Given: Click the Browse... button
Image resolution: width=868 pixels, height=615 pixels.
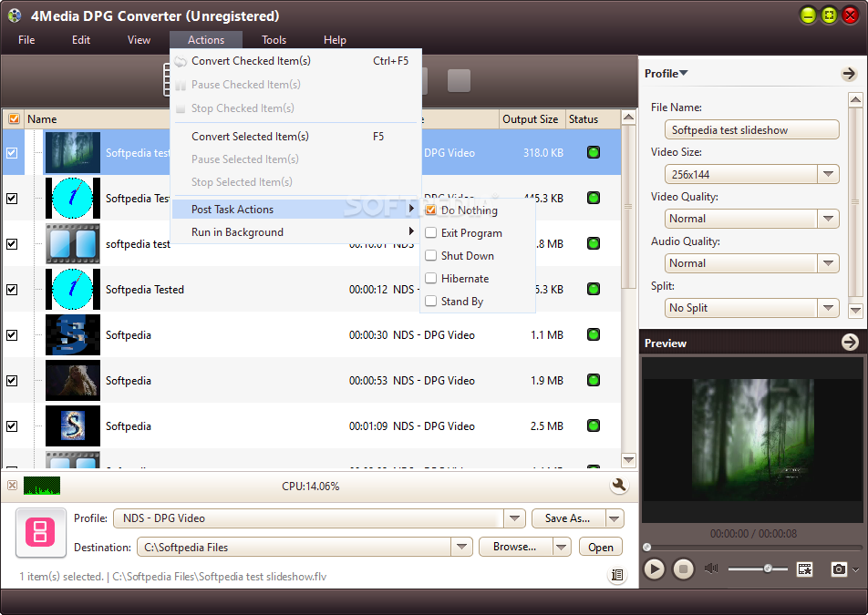Looking at the screenshot, I should [515, 547].
